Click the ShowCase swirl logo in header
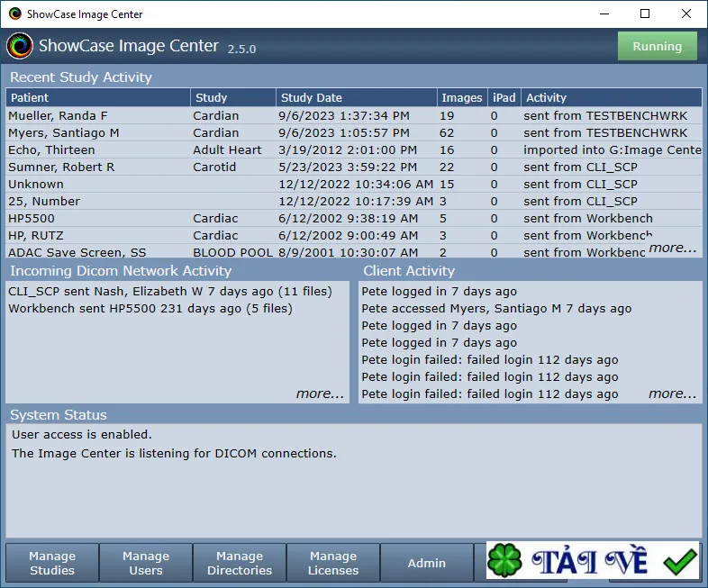708x588 pixels. click(20, 46)
